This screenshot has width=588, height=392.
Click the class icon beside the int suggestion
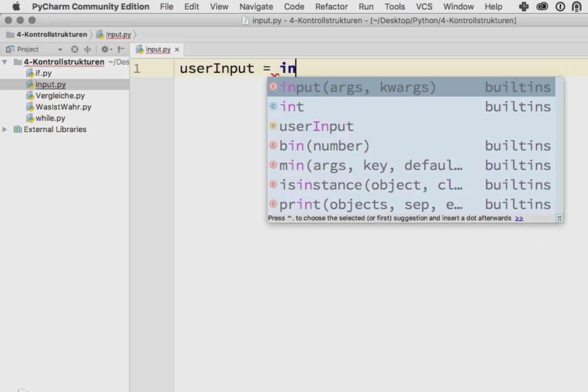click(273, 106)
